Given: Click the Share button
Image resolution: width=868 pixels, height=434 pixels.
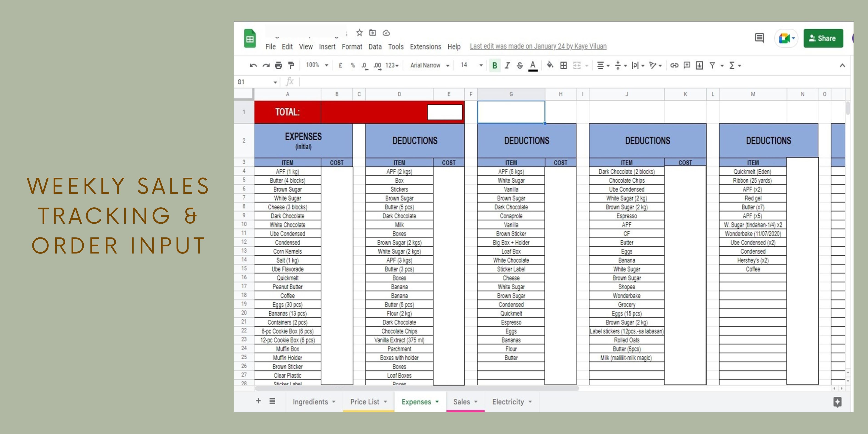Looking at the screenshot, I should (823, 38).
